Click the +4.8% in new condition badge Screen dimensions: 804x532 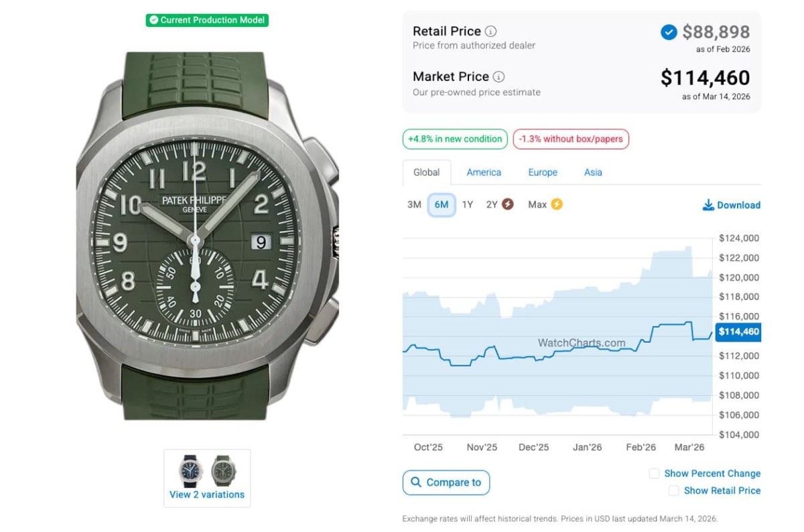[455, 139]
